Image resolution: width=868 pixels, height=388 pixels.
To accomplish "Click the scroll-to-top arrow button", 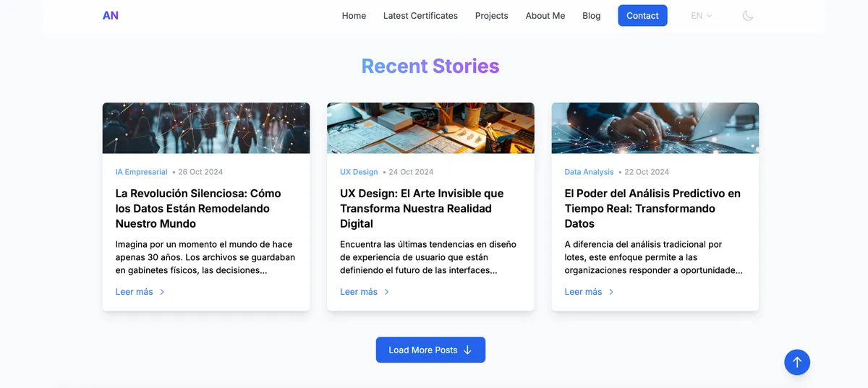I will [x=797, y=362].
